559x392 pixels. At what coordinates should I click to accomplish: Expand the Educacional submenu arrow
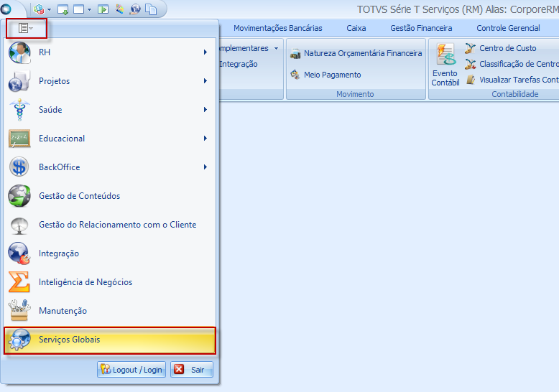[x=205, y=139]
